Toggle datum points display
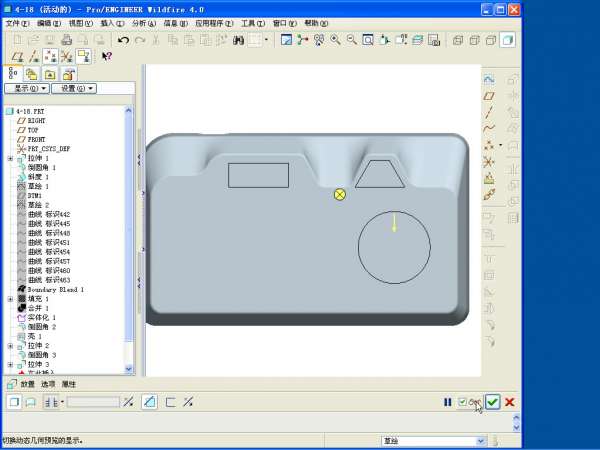 click(50, 57)
